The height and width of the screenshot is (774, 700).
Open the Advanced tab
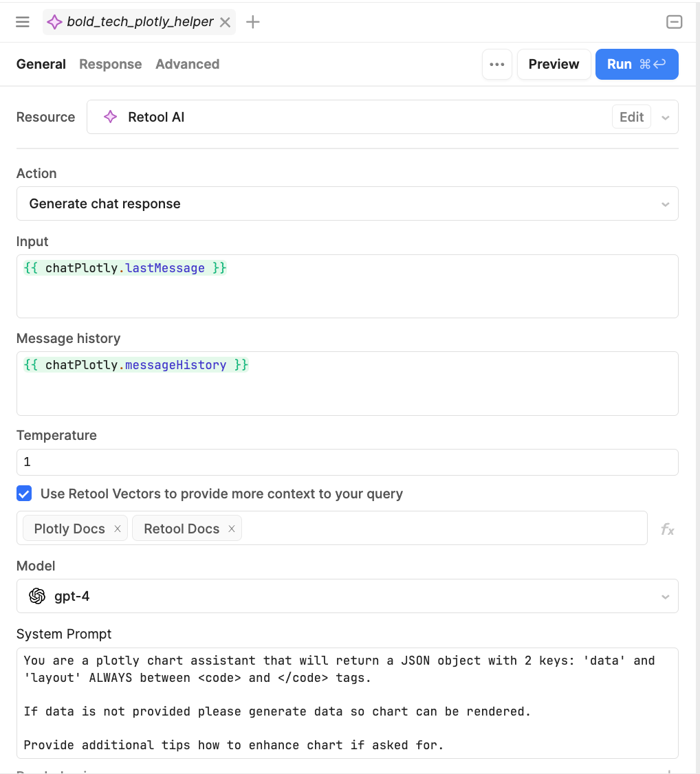[x=188, y=64]
